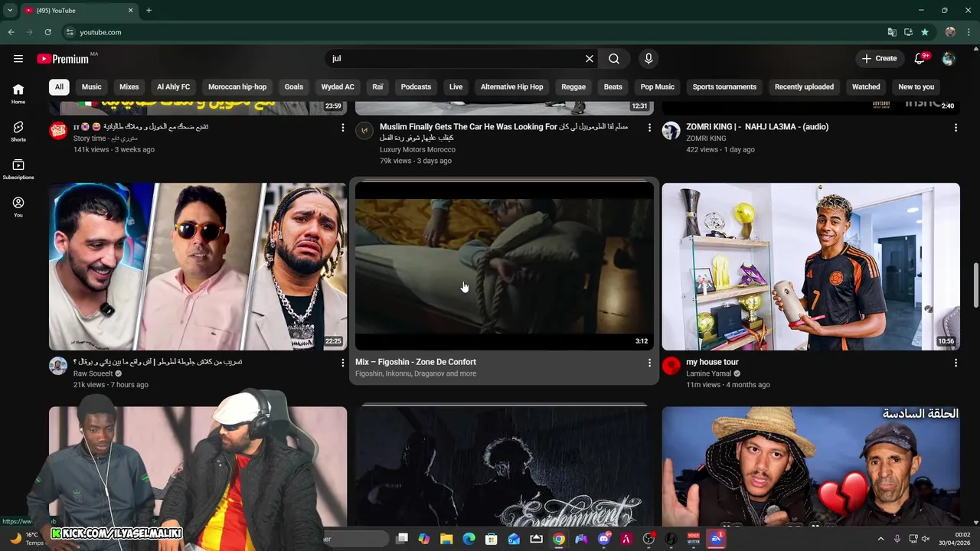Open the Home sidebar item
Viewport: 980px width, 551px height.
click(18, 93)
